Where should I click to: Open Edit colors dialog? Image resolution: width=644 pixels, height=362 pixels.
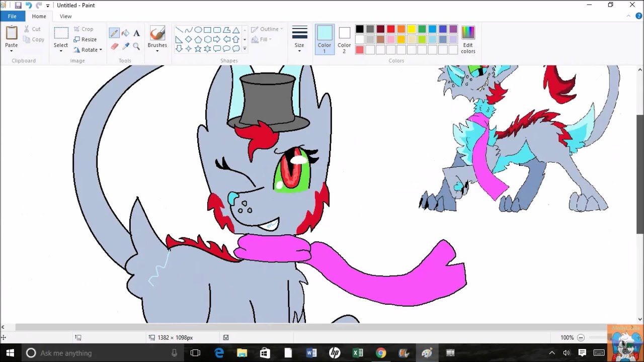pos(468,39)
